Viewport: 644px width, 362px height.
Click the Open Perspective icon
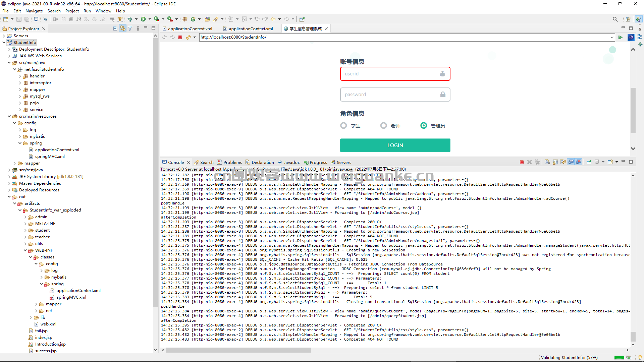628,19
